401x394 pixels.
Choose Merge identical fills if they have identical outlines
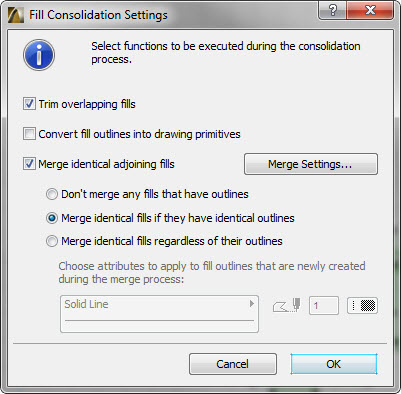coord(52,218)
